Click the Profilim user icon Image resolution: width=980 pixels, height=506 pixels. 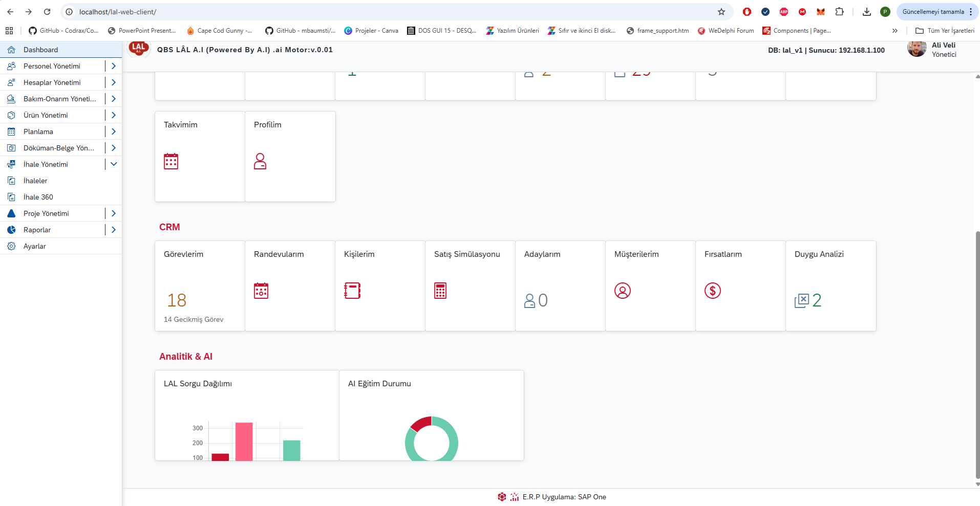(x=260, y=161)
